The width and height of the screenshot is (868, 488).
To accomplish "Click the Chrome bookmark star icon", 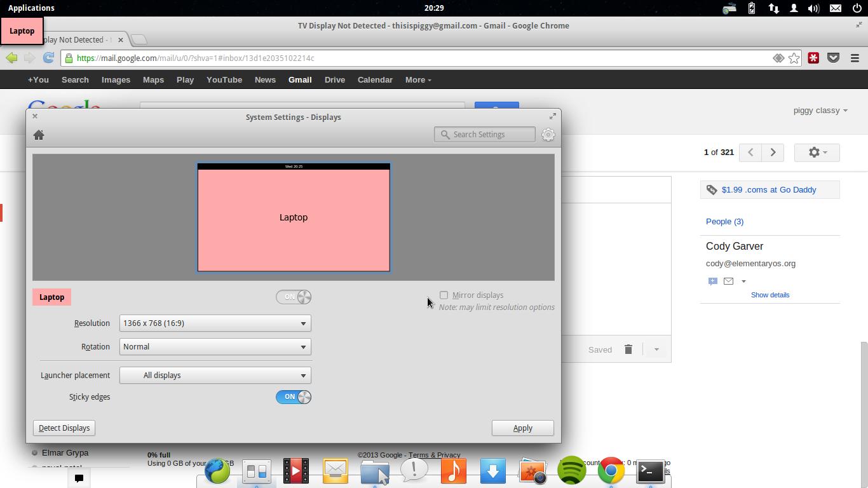I will [x=794, y=58].
